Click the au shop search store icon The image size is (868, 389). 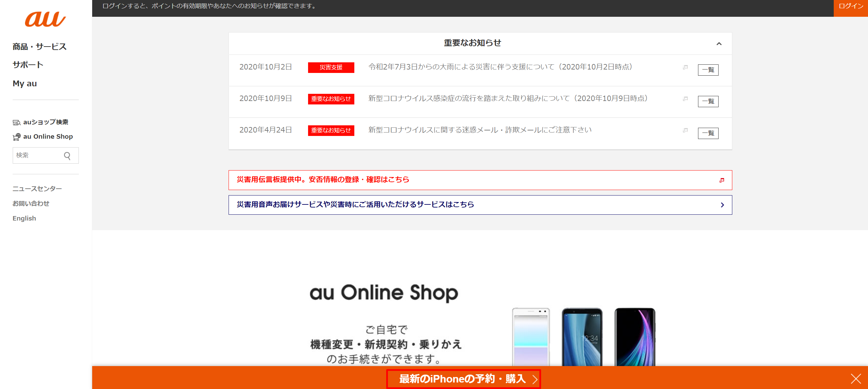16,123
